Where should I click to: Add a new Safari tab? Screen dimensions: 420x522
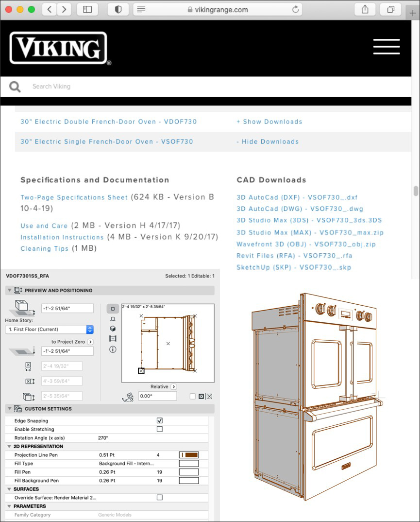413,13
